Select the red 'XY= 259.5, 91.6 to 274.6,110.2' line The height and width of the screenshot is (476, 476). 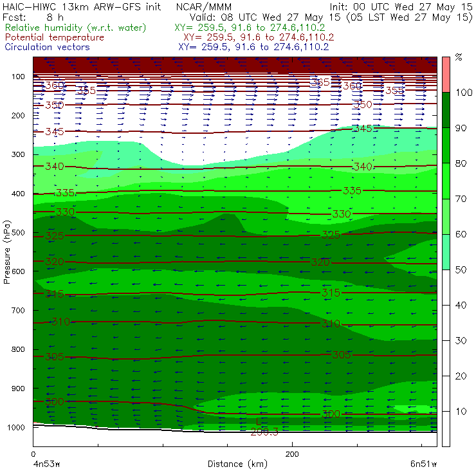tap(259, 37)
